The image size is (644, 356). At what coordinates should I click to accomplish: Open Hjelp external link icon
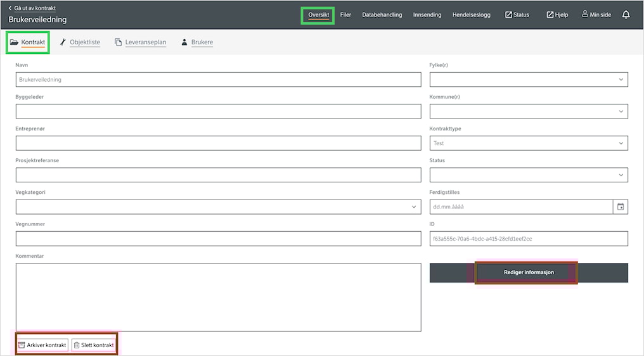coord(550,15)
